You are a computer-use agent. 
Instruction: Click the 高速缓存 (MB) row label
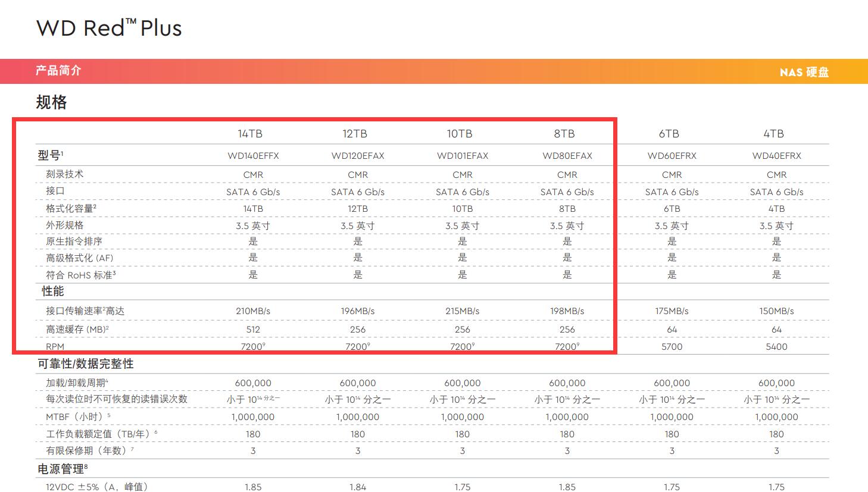(77, 329)
